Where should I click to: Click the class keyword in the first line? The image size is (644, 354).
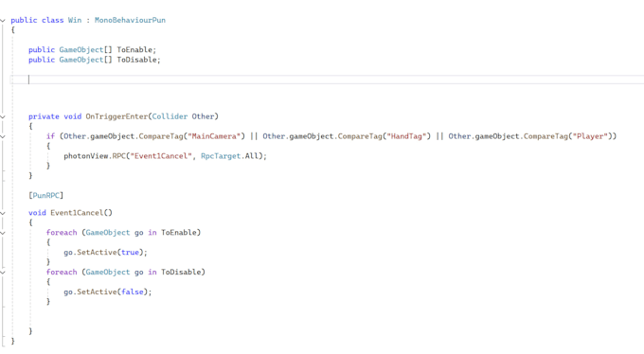(x=53, y=20)
